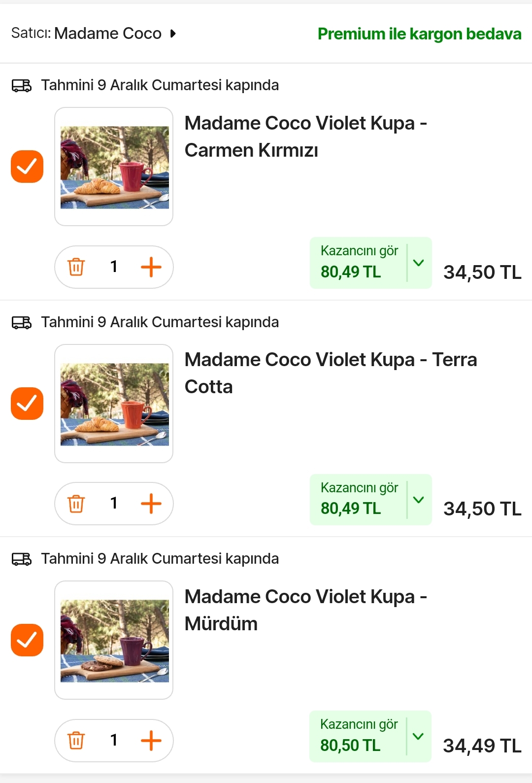This screenshot has height=783, width=532.
Task: Remove the Terra Cotta mug with trash icon
Action: tap(76, 504)
